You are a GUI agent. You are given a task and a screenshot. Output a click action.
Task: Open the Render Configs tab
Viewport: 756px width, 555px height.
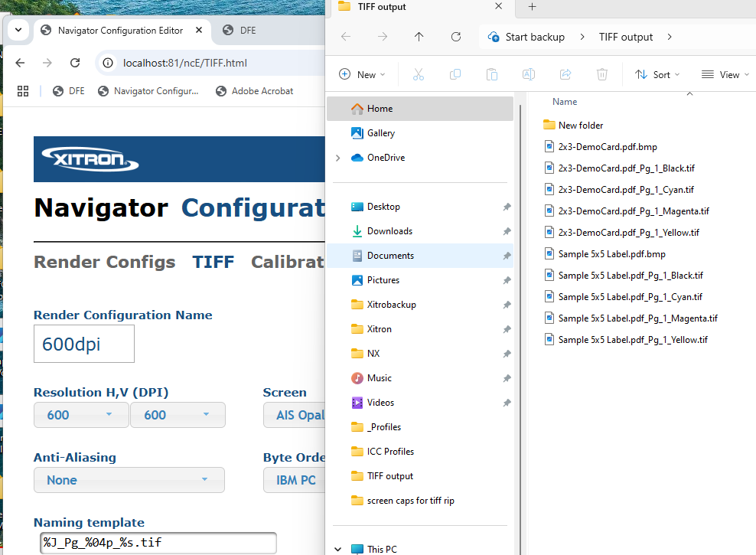[x=105, y=262]
